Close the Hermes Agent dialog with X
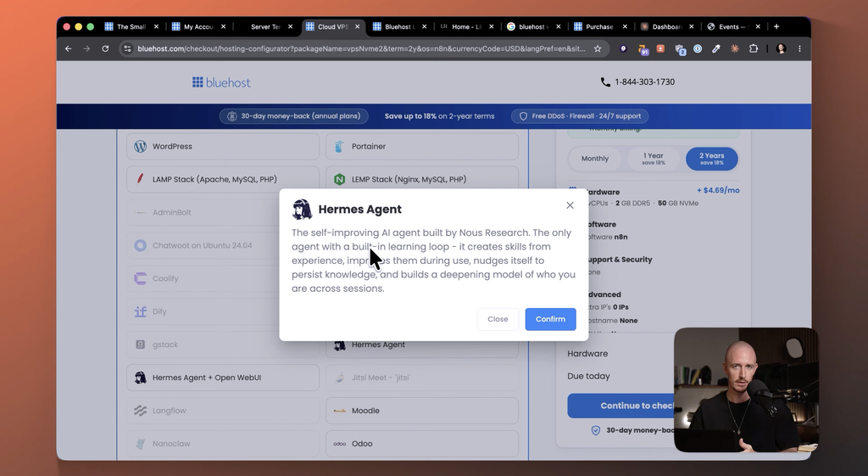Screen dimensions: 868x476 (x=570, y=205)
